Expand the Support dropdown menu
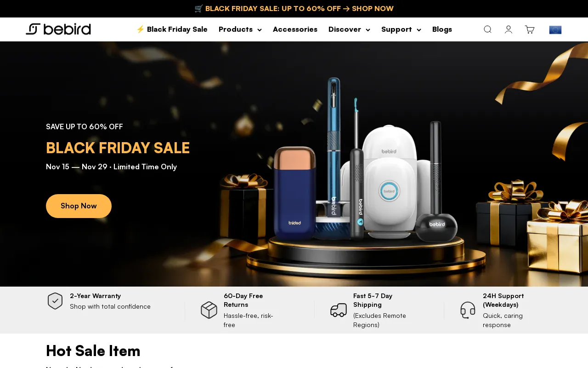 tap(401, 29)
